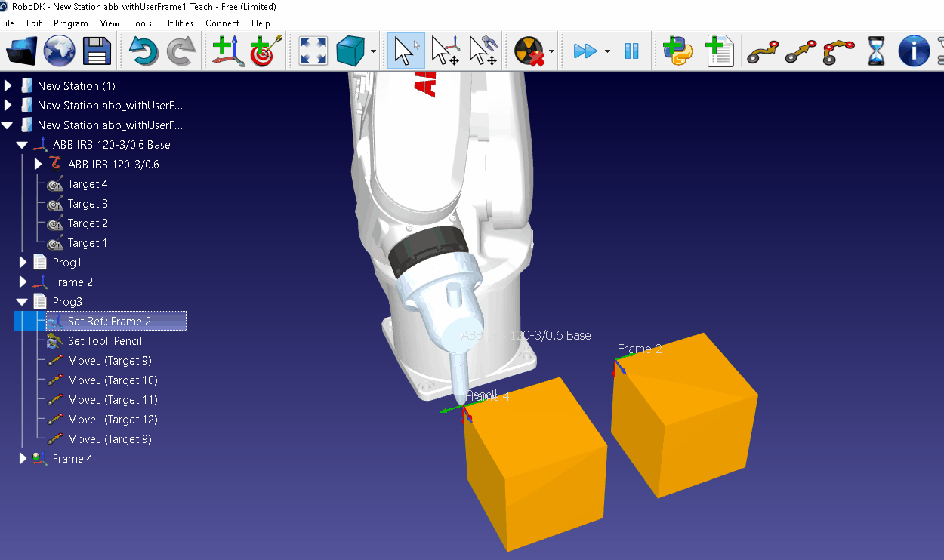Image resolution: width=944 pixels, height=560 pixels.
Task: Open the Utilities menu
Action: pyautogui.click(x=179, y=23)
